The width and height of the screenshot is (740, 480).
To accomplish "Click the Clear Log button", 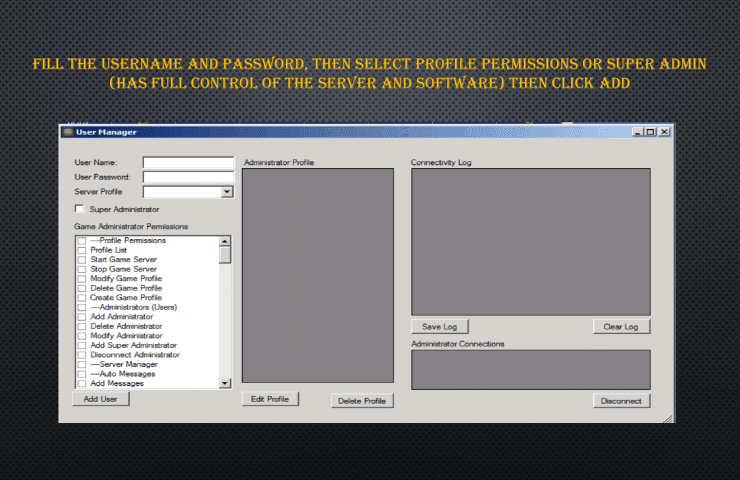I will pos(621,327).
